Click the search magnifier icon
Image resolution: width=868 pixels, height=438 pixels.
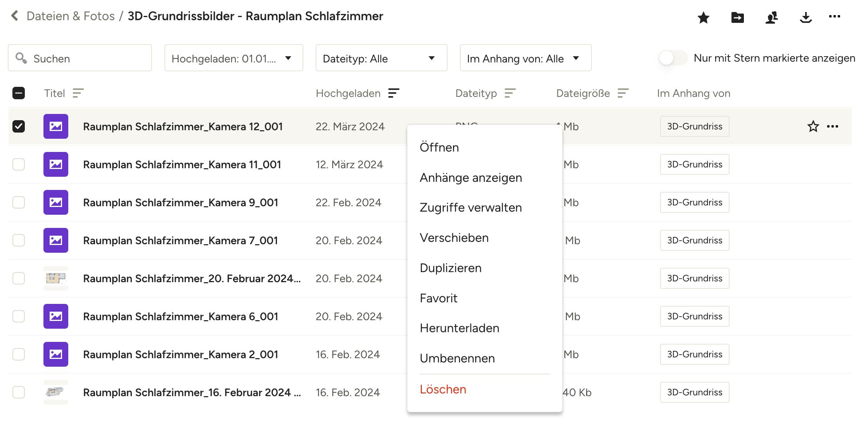point(21,58)
